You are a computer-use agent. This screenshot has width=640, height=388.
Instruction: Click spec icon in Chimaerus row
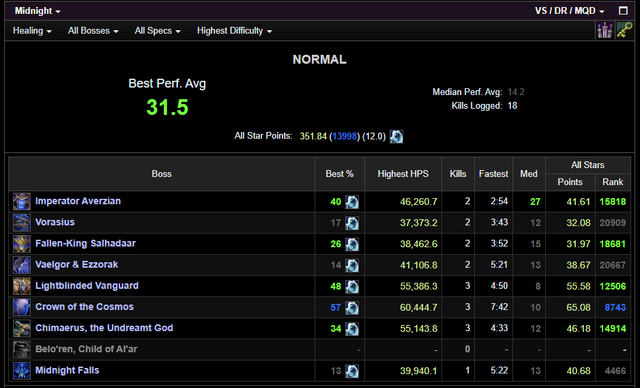click(352, 328)
